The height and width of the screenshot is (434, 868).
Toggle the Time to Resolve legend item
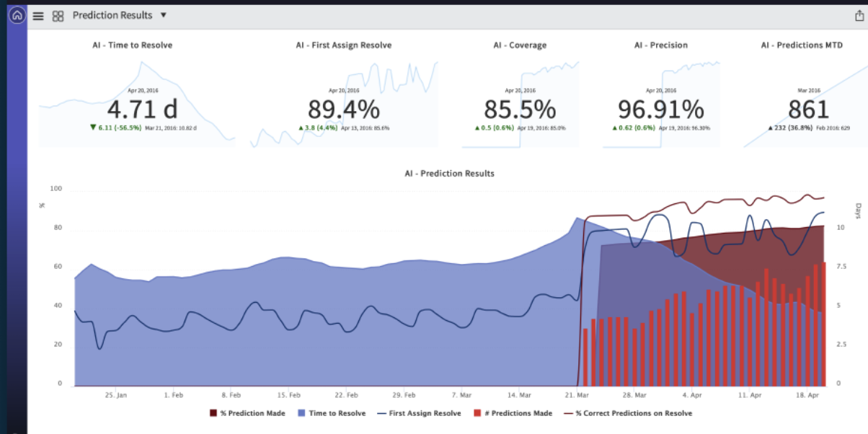pyautogui.click(x=332, y=413)
